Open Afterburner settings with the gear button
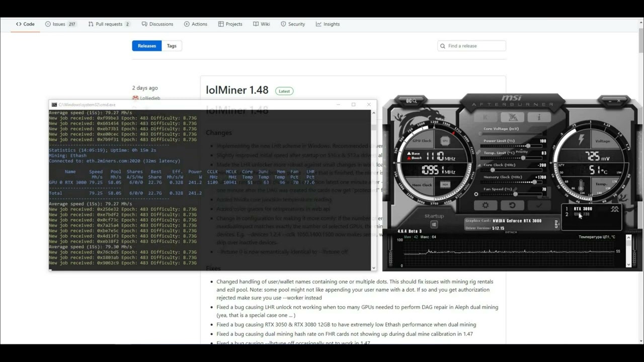Image resolution: width=644 pixels, height=362 pixels. point(485,205)
